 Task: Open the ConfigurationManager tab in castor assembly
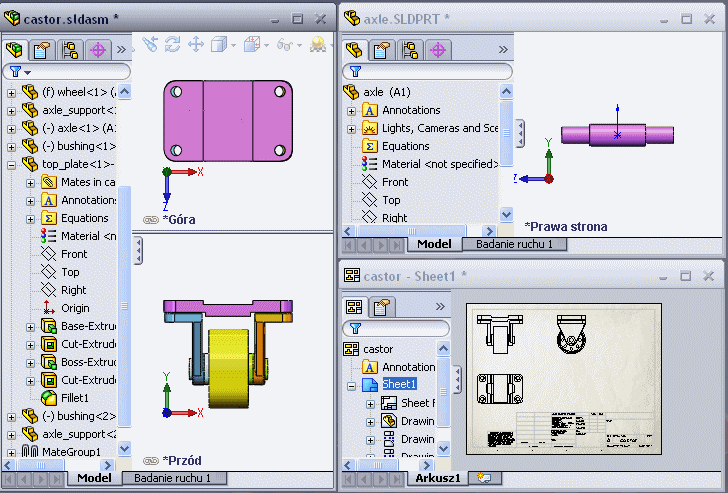point(70,49)
